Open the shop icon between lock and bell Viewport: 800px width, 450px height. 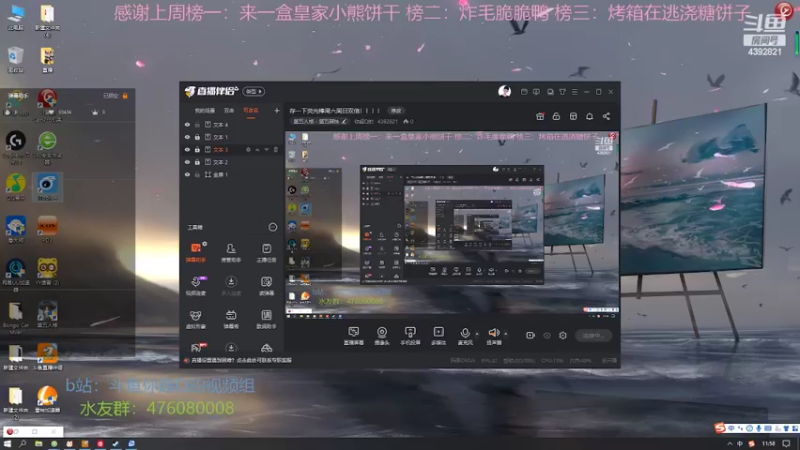coord(573,116)
